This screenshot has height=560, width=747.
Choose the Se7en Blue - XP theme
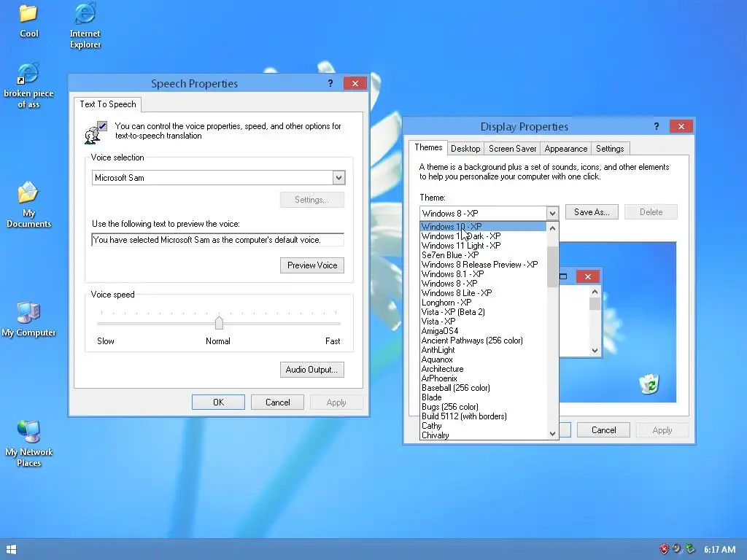[x=483, y=255]
